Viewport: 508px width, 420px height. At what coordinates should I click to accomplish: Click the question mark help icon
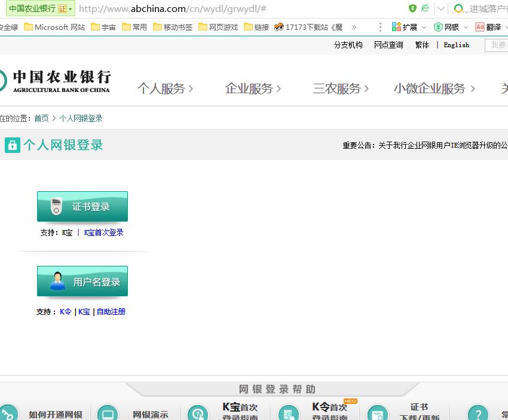click(x=478, y=413)
